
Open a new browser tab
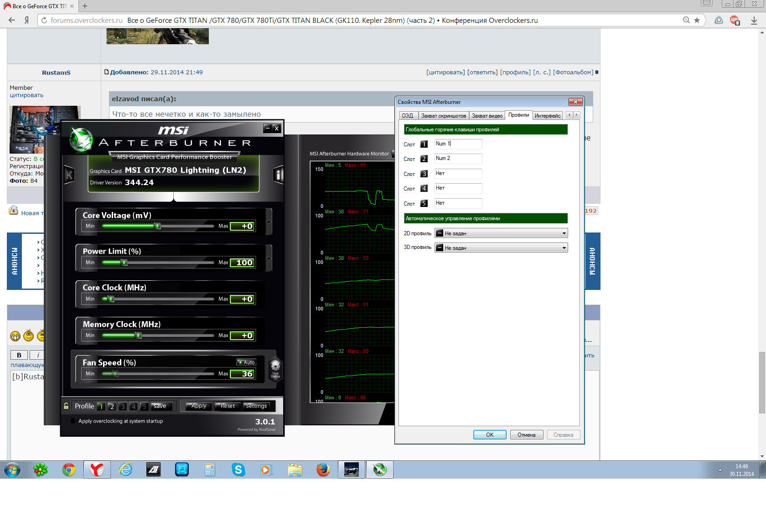coord(85,6)
